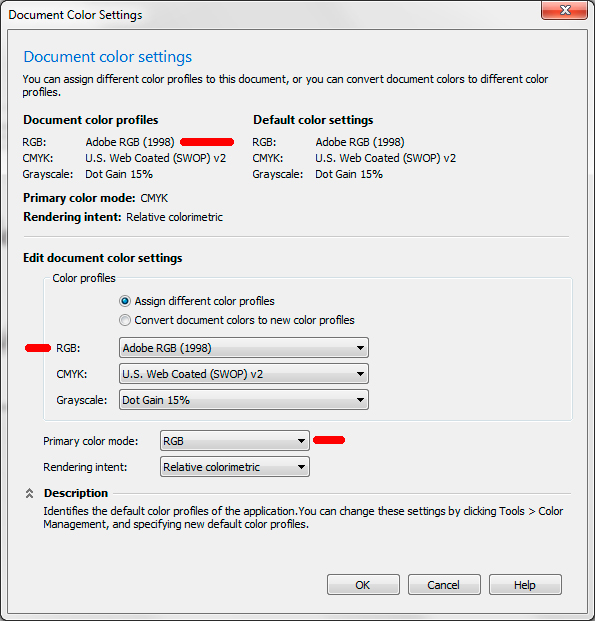This screenshot has width=595, height=621.
Task: Open the Primary color mode dropdown
Action: point(235,441)
